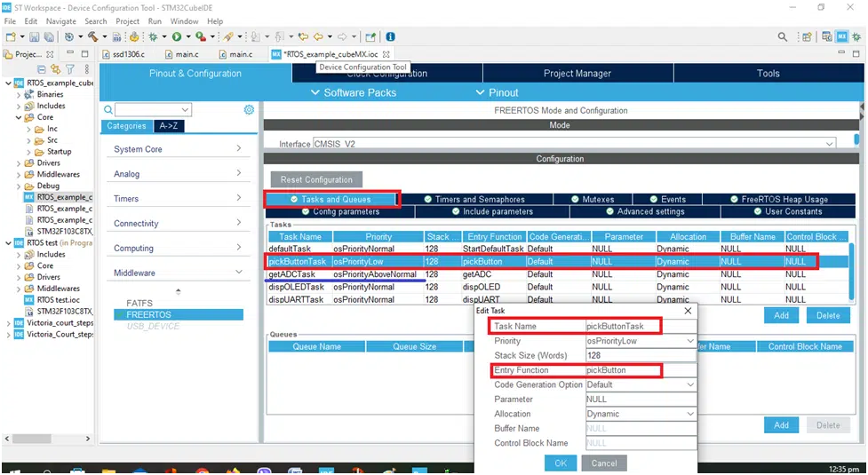Image resolution: width=868 pixels, height=475 pixels.
Task: Click Delete button for Tasks
Action: [828, 315]
